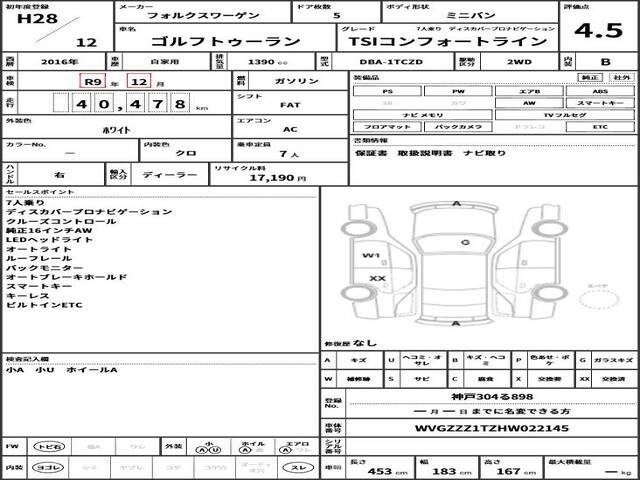The image size is (640, 480).
Task: Click circled トビ石 in FW row
Action: (x=49, y=447)
